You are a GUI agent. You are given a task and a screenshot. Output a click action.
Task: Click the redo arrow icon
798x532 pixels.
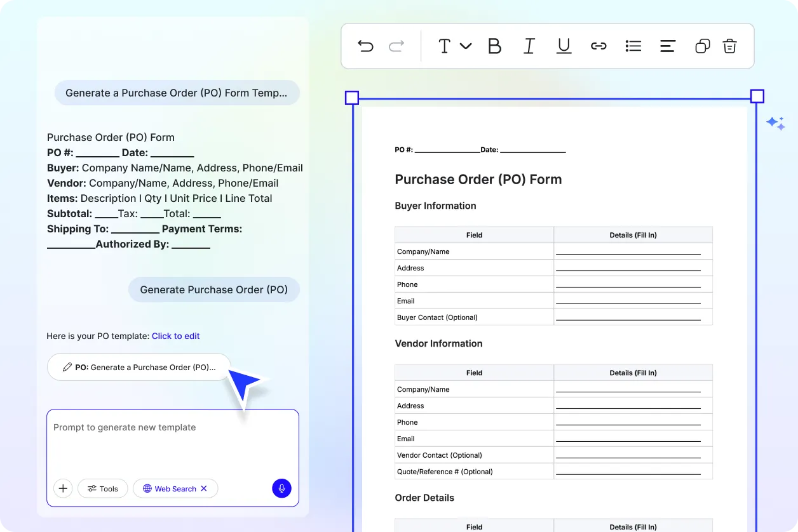396,46
